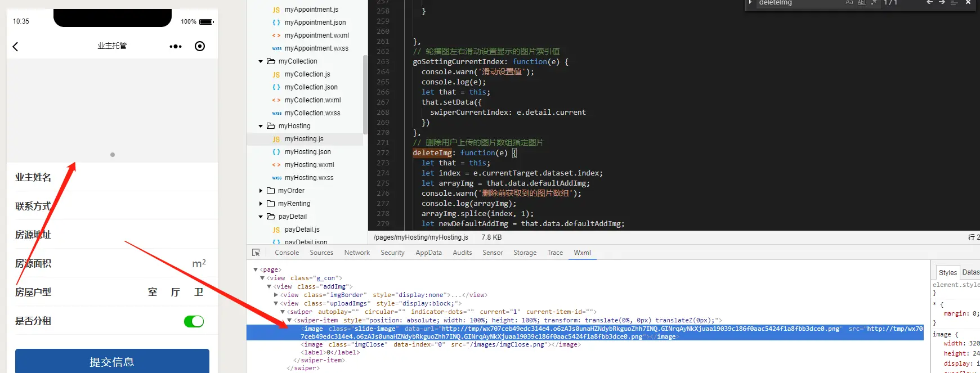
Task: Tap the circular capsule close icon
Action: [x=200, y=46]
